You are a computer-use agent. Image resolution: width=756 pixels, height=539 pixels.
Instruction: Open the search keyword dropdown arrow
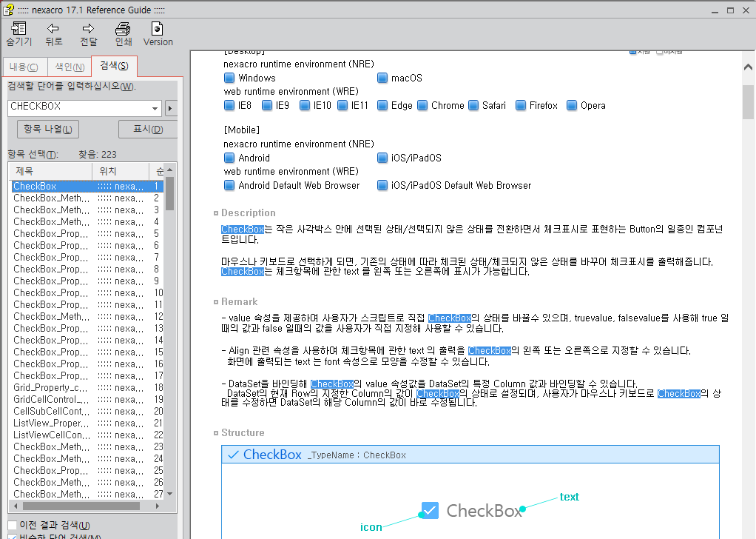pyautogui.click(x=155, y=108)
